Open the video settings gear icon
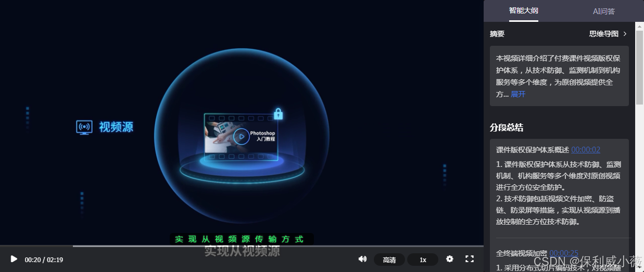 450,259
